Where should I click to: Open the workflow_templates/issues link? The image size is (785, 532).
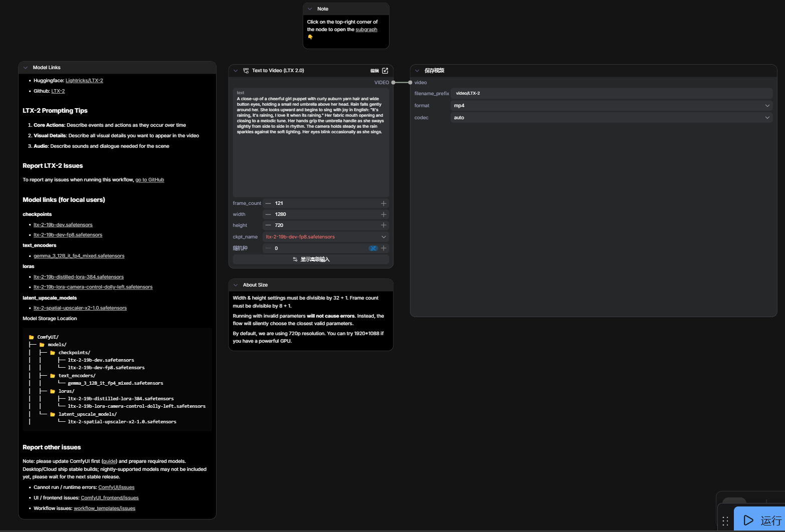104,508
